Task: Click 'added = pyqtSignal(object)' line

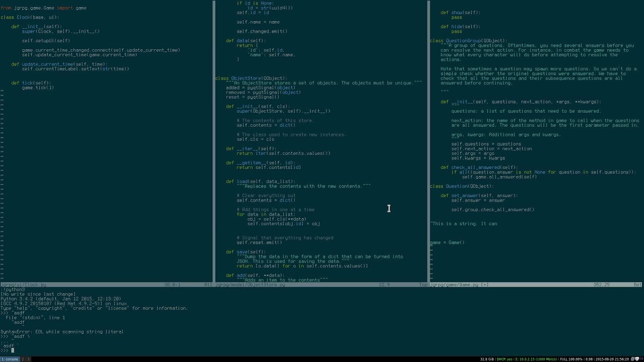Action: (261, 87)
